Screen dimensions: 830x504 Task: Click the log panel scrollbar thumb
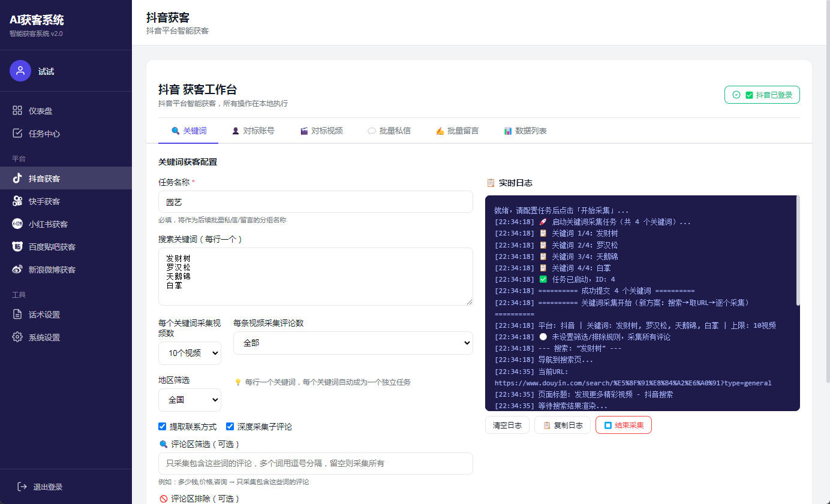(798, 251)
